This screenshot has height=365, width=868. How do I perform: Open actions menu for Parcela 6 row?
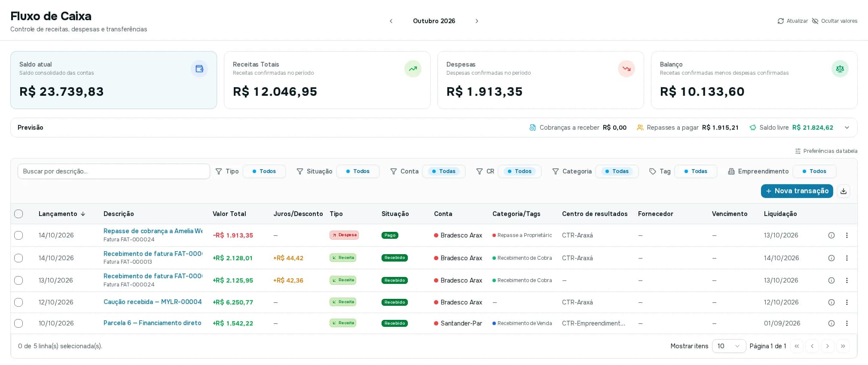(847, 323)
